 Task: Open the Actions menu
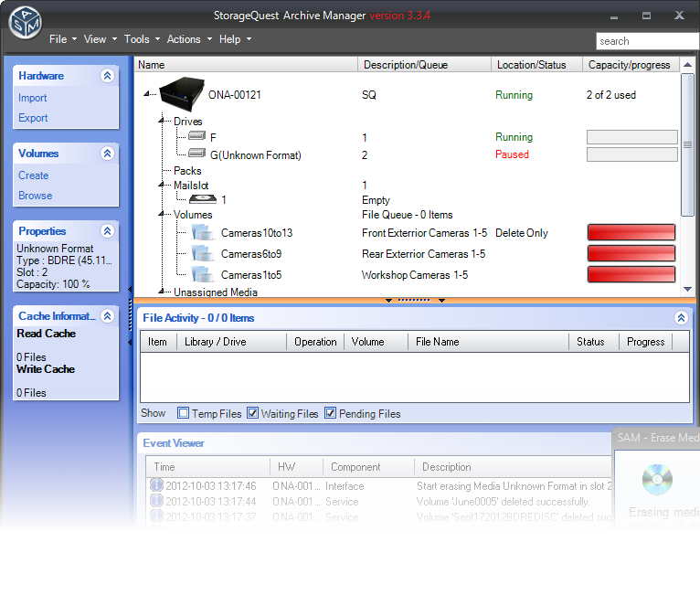click(x=189, y=39)
